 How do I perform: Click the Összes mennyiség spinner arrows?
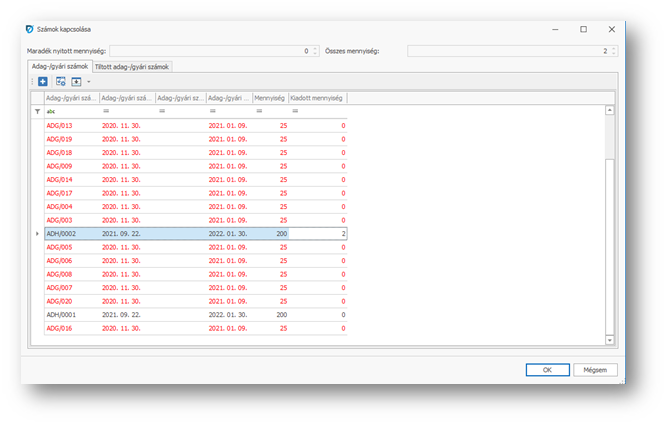pos(614,50)
